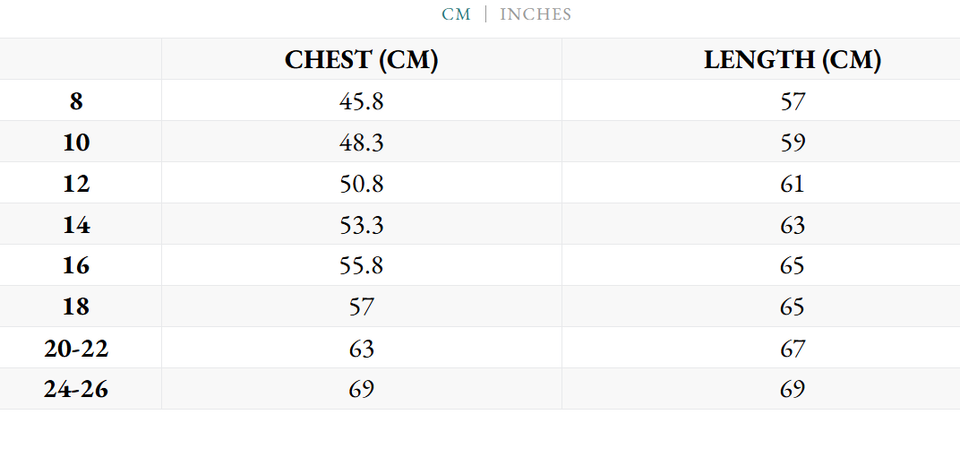
Task: Select the size 18 row label
Action: [76, 307]
